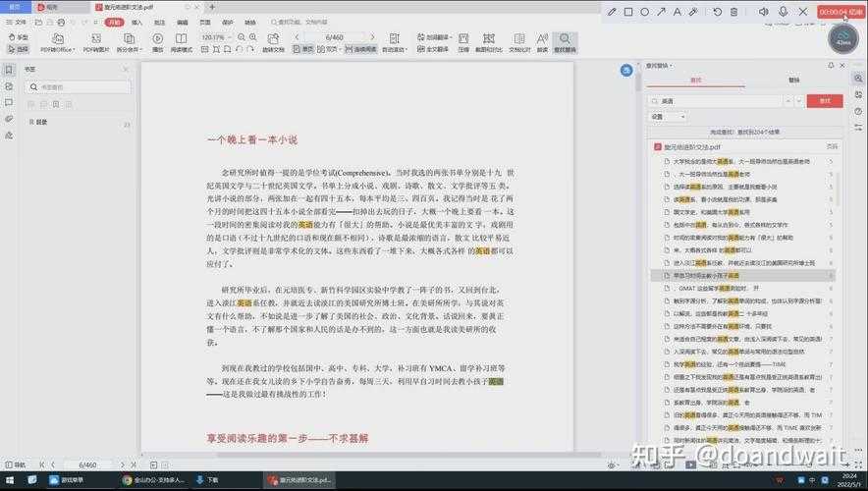The image size is (868, 491).
Task: Select the rectangle shape tool in recorder bar
Action: pos(628,12)
